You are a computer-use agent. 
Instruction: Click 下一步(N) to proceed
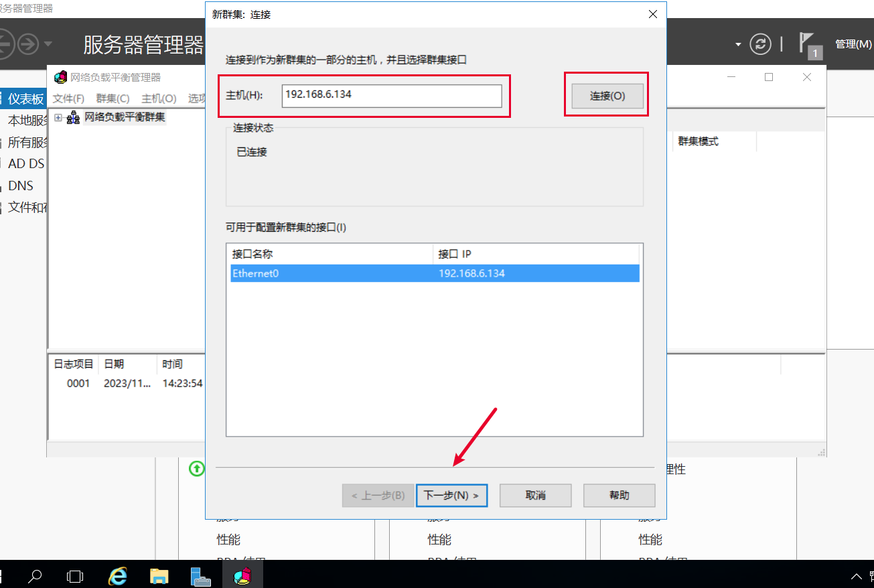pos(451,496)
